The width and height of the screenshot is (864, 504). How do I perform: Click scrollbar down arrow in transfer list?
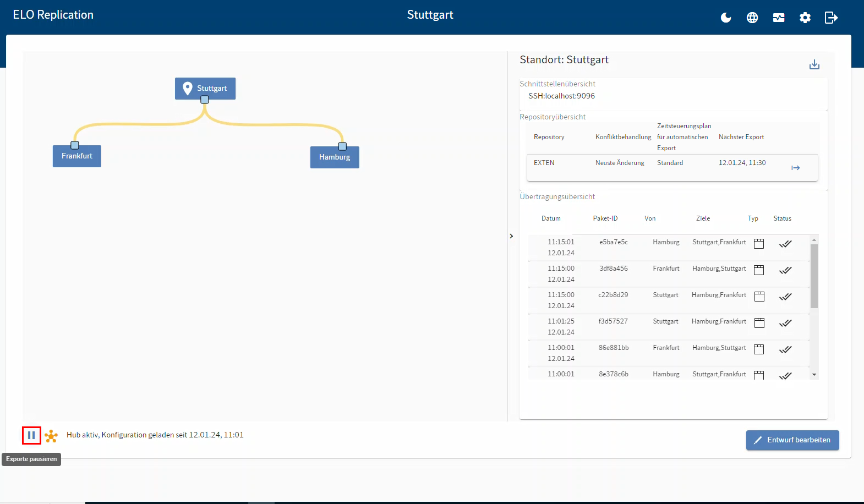coord(814,375)
